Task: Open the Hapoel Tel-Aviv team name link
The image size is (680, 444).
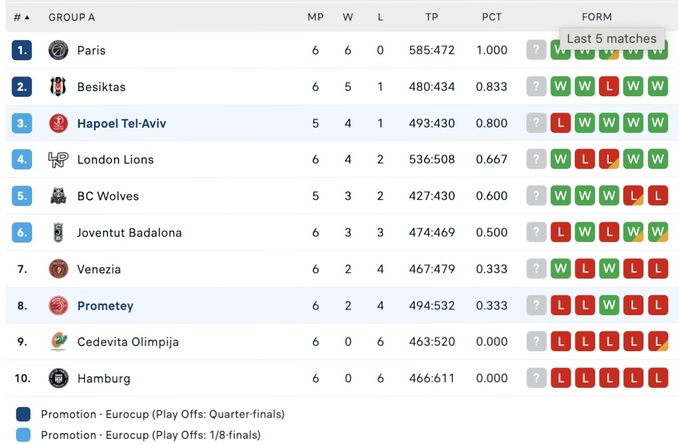Action: [x=121, y=124]
